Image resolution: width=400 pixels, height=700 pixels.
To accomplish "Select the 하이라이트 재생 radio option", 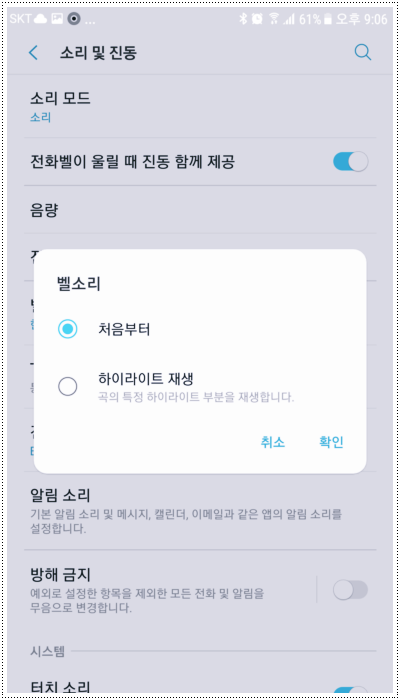I will tap(67, 387).
